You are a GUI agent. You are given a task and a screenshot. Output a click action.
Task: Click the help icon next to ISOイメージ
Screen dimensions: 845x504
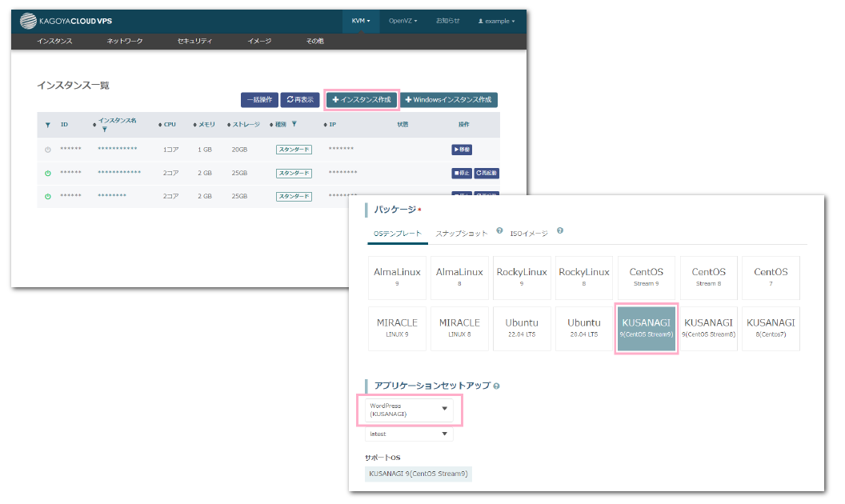(x=560, y=230)
